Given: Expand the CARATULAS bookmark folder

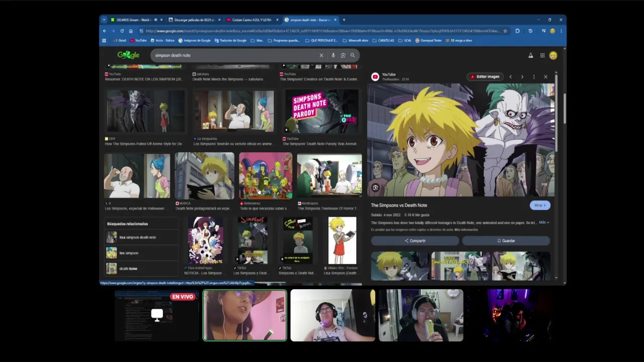Looking at the screenshot, I should tap(384, 40).
